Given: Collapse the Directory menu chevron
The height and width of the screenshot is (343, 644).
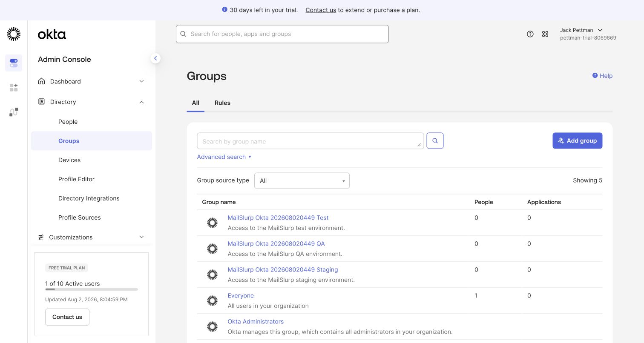Looking at the screenshot, I should (142, 102).
